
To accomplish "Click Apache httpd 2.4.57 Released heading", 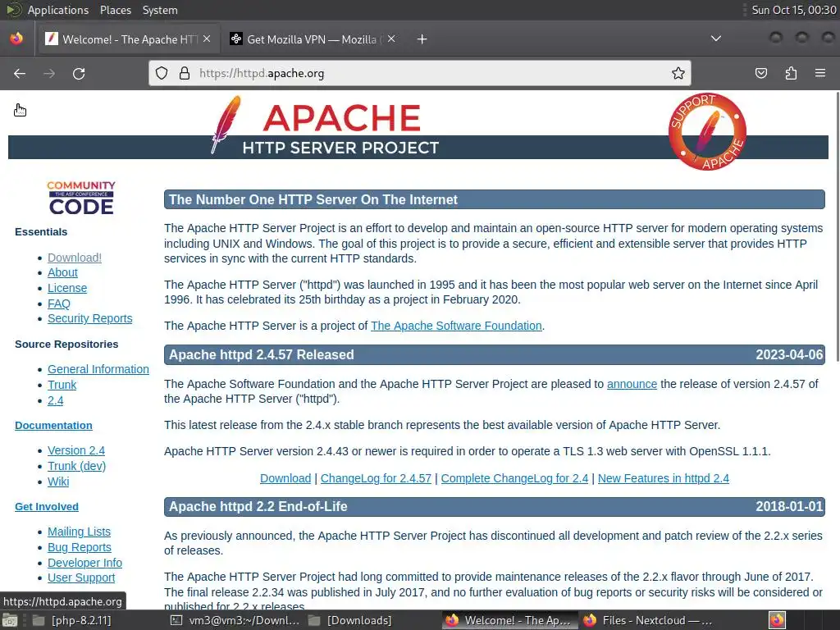I will pyautogui.click(x=262, y=354).
